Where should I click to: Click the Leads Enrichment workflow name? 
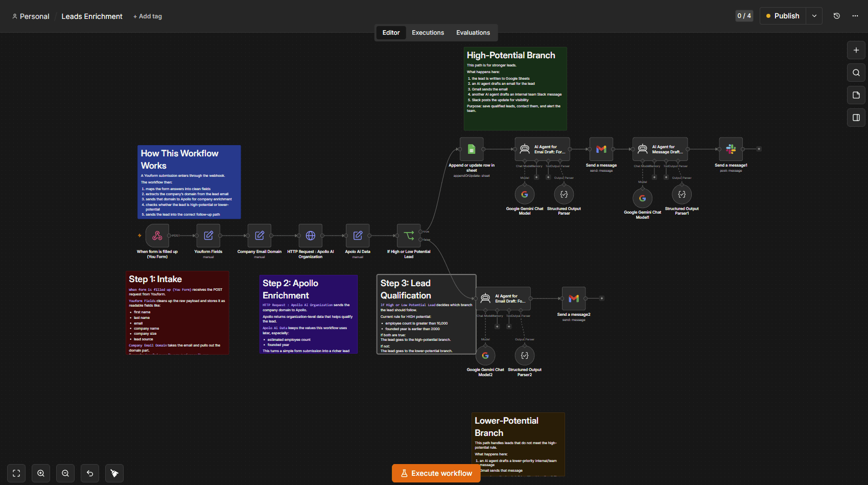tap(92, 16)
